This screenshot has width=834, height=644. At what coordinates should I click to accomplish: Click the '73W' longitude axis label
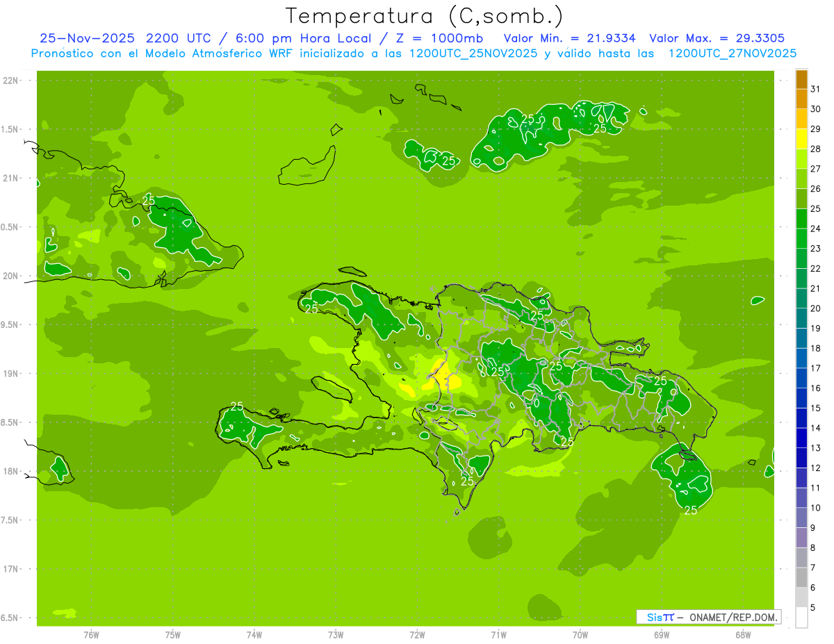pyautogui.click(x=336, y=635)
